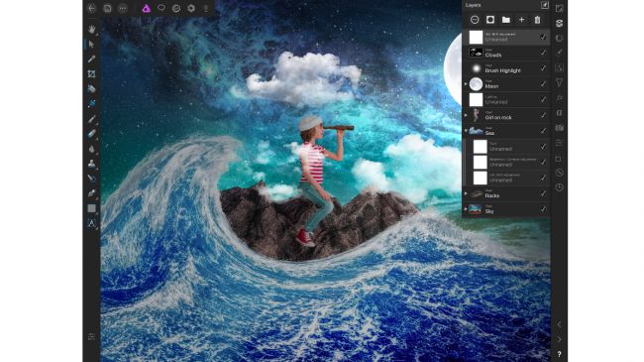Select the Paint Brush tool
The height and width of the screenshot is (362, 644).
pyautogui.click(x=91, y=119)
